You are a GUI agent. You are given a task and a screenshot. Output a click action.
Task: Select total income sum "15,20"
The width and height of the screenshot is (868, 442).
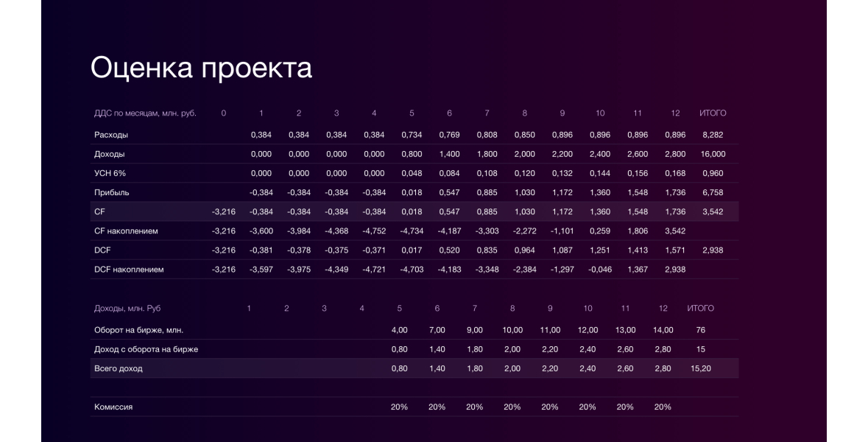700,368
